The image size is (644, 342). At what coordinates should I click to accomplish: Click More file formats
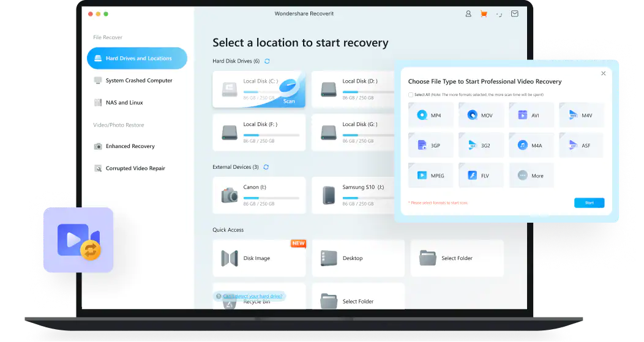[531, 176]
